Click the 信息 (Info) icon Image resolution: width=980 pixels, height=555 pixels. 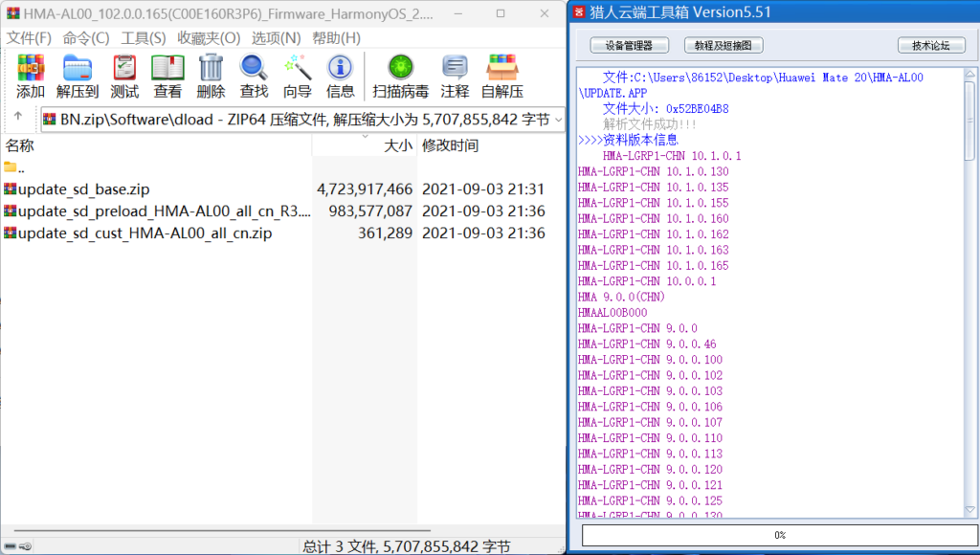click(340, 68)
